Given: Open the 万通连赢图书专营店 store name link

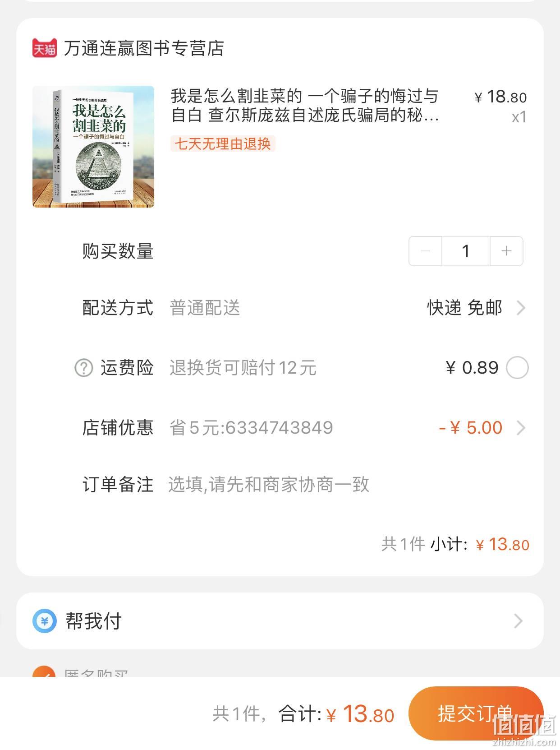Looking at the screenshot, I should tap(144, 48).
